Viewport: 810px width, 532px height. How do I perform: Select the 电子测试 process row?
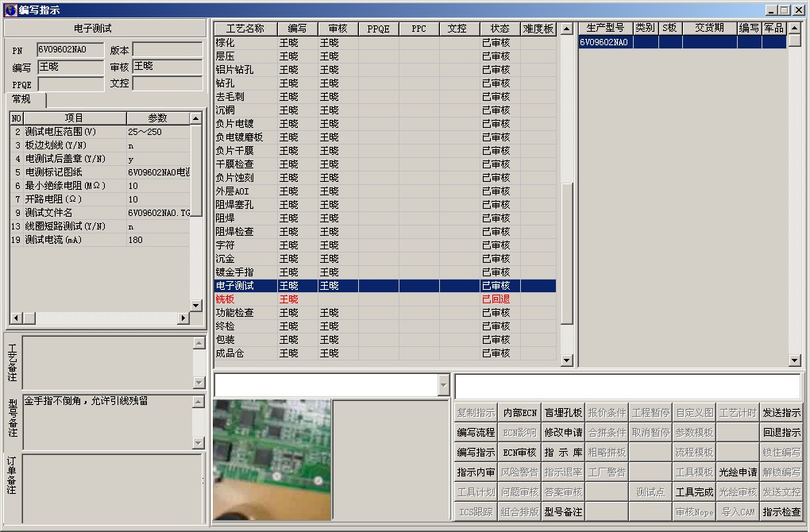(385, 286)
